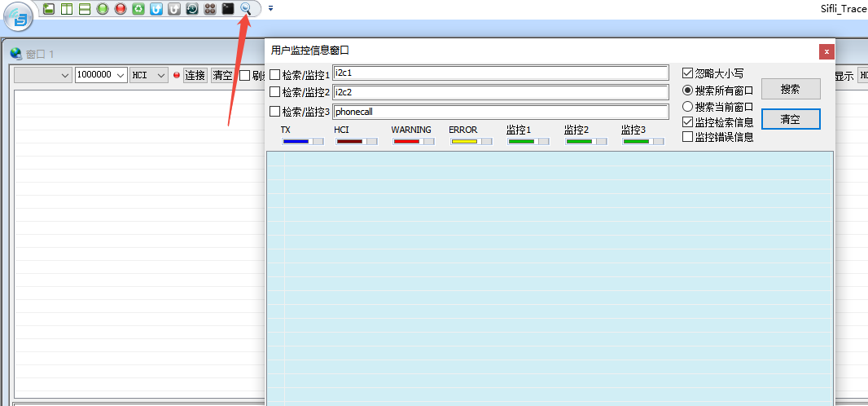Image resolution: width=868 pixels, height=406 pixels.
Task: Enable the 检索/监控1 checkbox
Action: click(x=275, y=75)
